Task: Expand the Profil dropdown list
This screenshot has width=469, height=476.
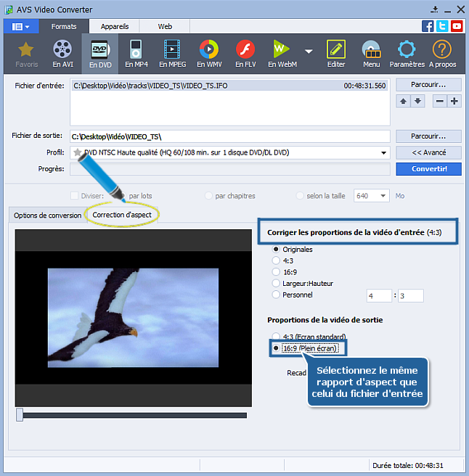Action: coord(383,153)
